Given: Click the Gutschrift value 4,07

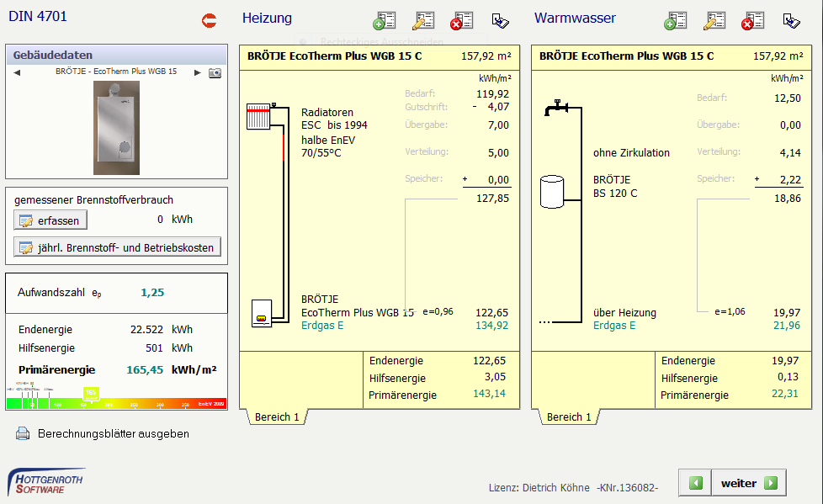Looking at the screenshot, I should coord(498,107).
